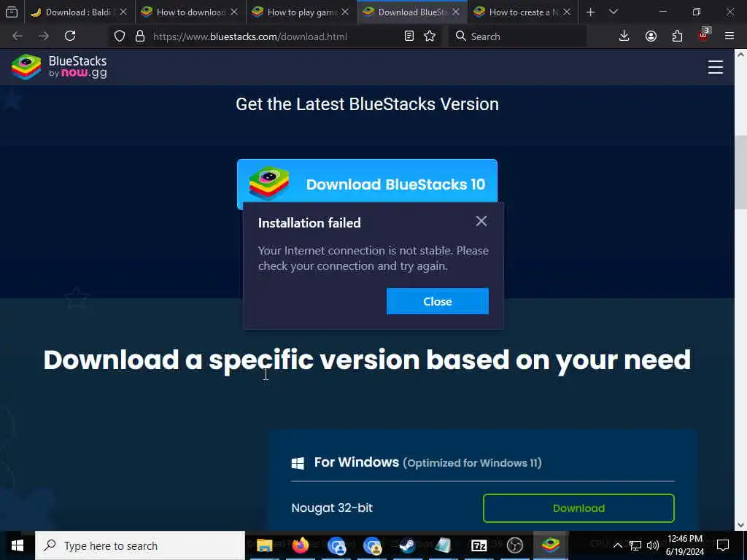Click the volume speaker tray icon

[653, 545]
